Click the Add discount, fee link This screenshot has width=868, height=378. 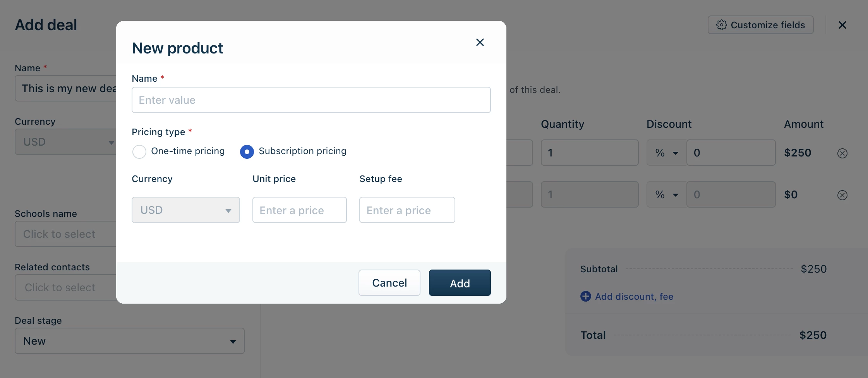(x=634, y=296)
